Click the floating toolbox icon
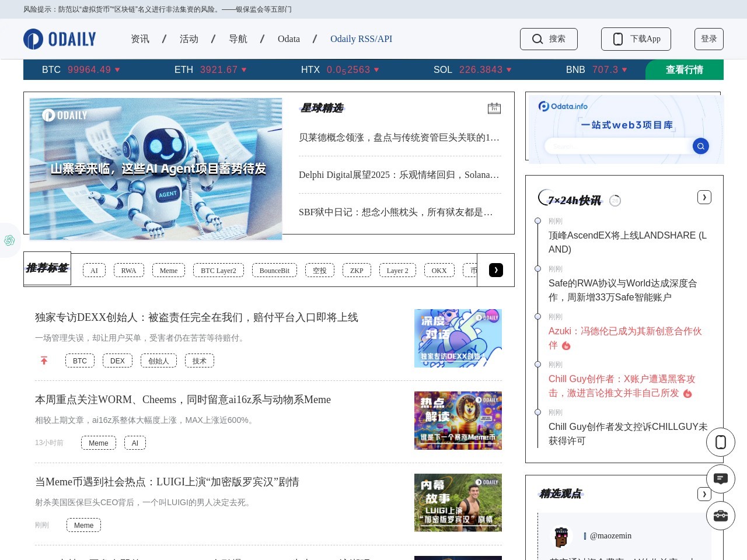This screenshot has height=560, width=747. coord(721,516)
